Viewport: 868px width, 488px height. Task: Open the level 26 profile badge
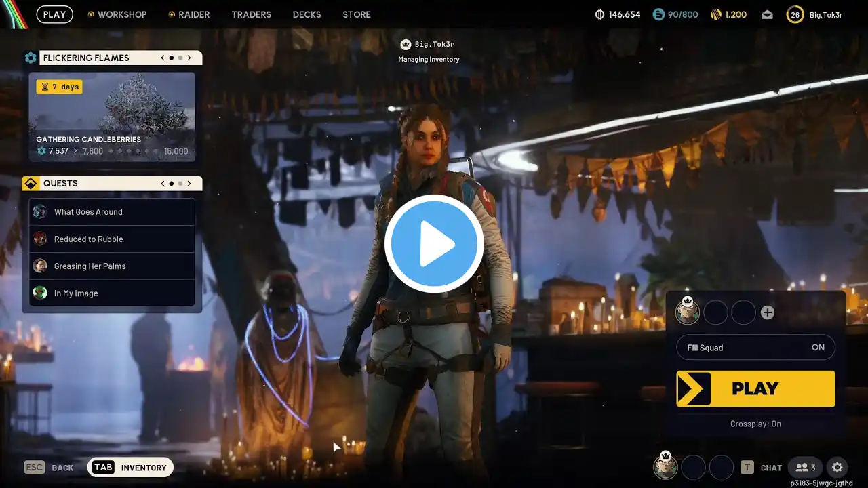795,14
